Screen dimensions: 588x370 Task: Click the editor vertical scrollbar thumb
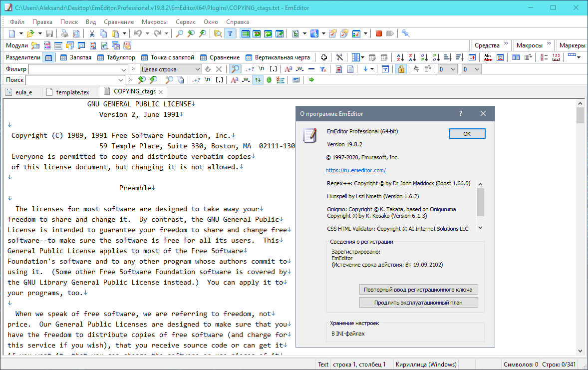580,115
